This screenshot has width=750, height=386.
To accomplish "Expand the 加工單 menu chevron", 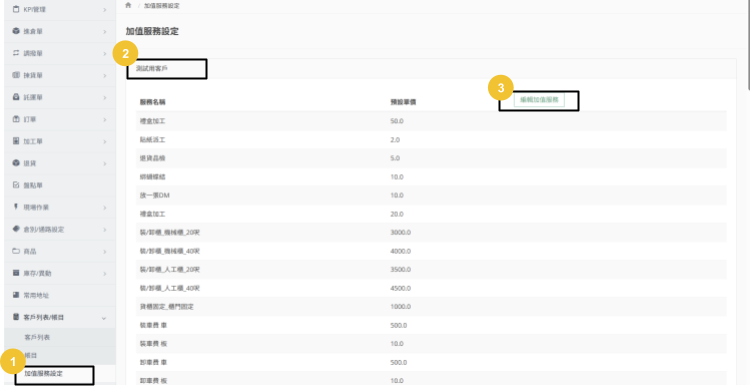I will click(104, 142).
